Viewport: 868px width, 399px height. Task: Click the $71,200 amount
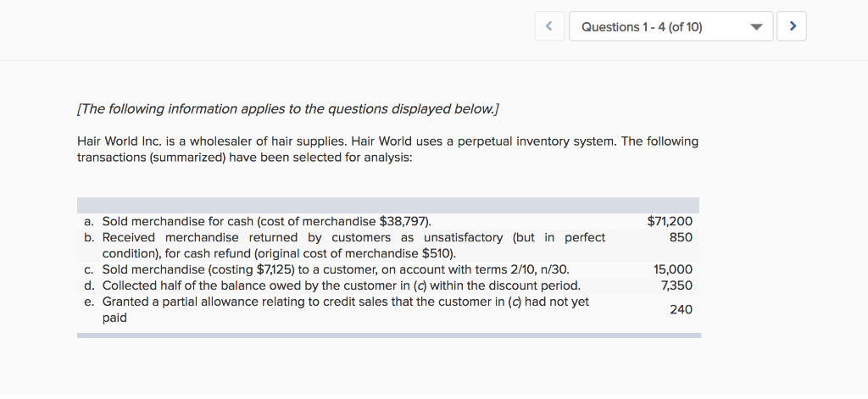click(670, 221)
